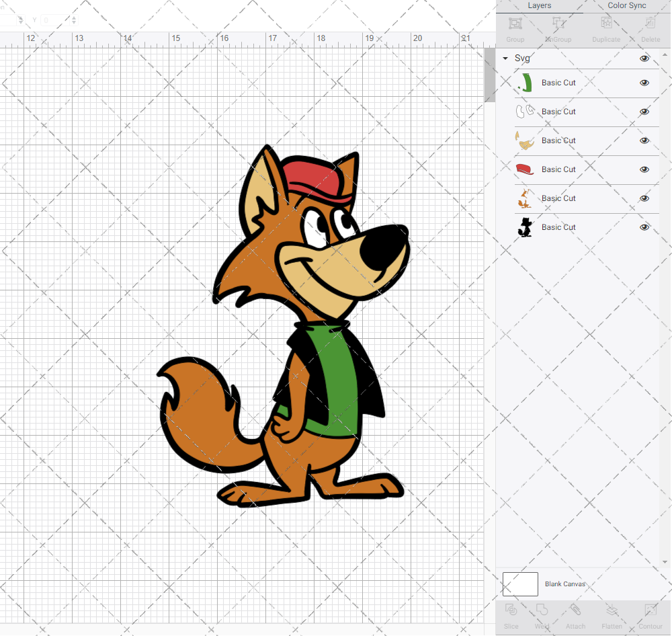Click the Attach icon
This screenshot has width=672, height=636.
[x=575, y=616]
